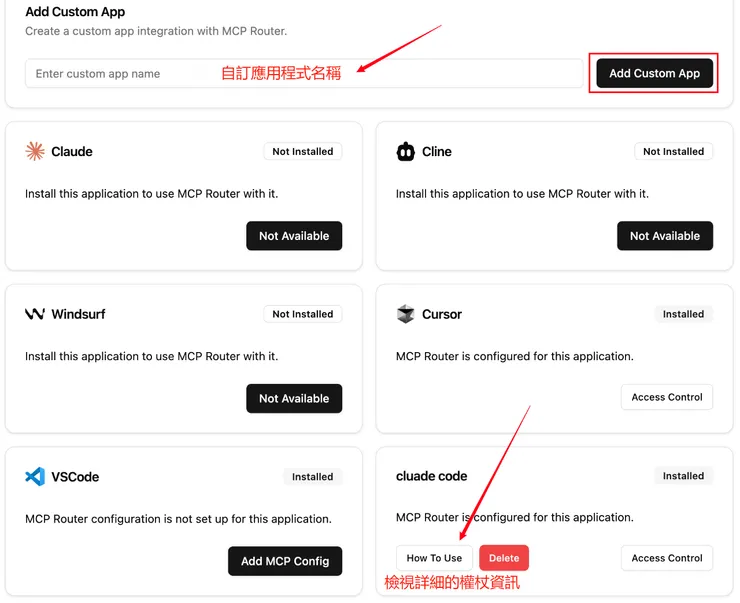Click the Cline robot icon
Image resolution: width=740 pixels, height=603 pixels.
pos(405,152)
